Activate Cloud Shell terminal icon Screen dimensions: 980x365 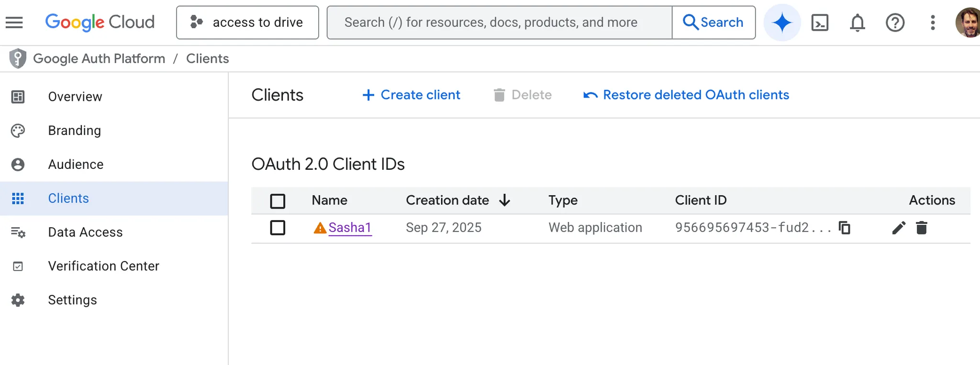[820, 22]
